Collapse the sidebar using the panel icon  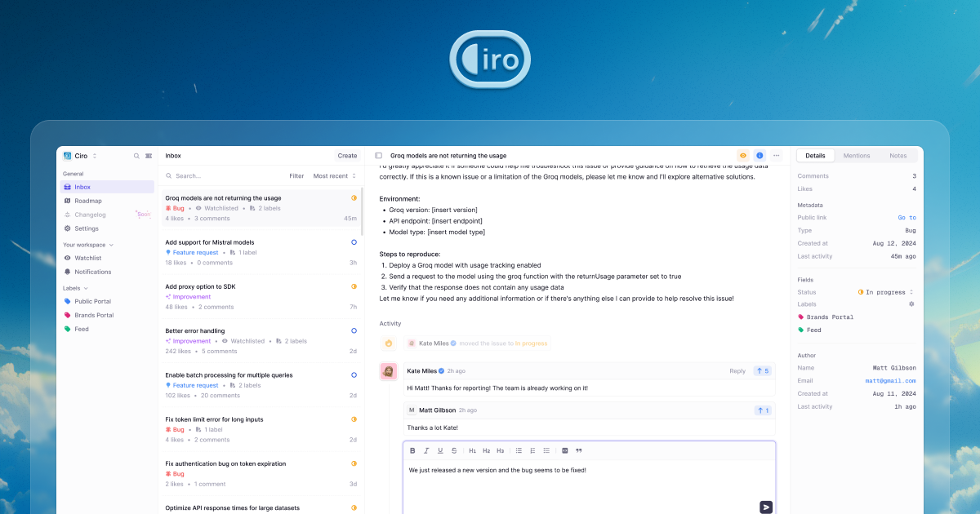coord(148,156)
